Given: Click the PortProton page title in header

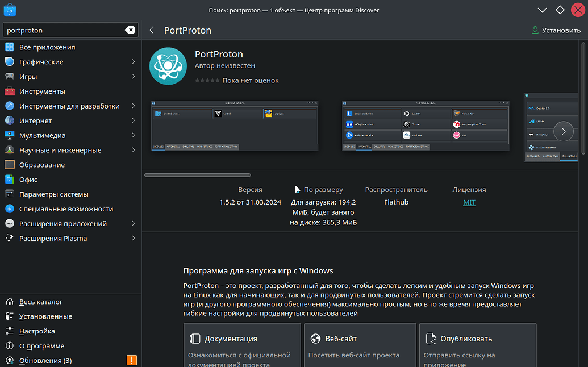Looking at the screenshot, I should (x=187, y=30).
